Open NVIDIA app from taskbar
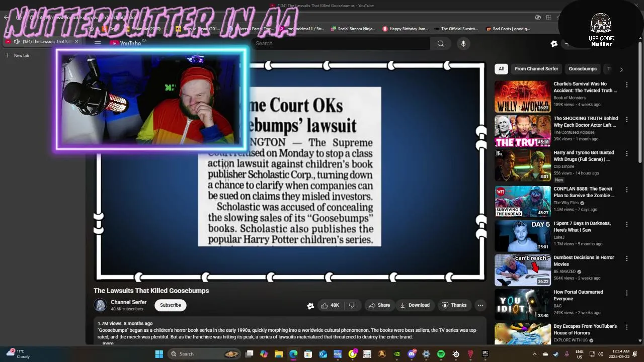The image size is (644, 362). 397,354
